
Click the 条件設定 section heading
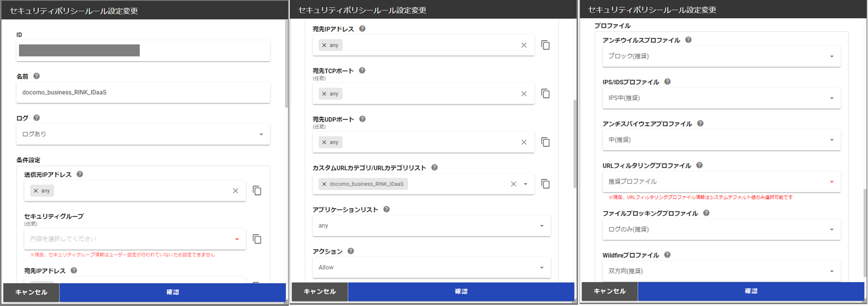click(x=28, y=160)
